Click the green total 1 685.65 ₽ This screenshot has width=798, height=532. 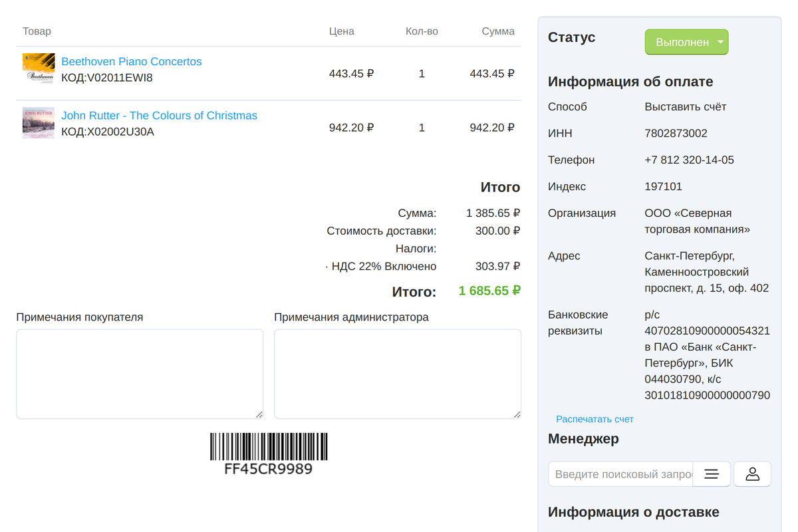tap(489, 291)
